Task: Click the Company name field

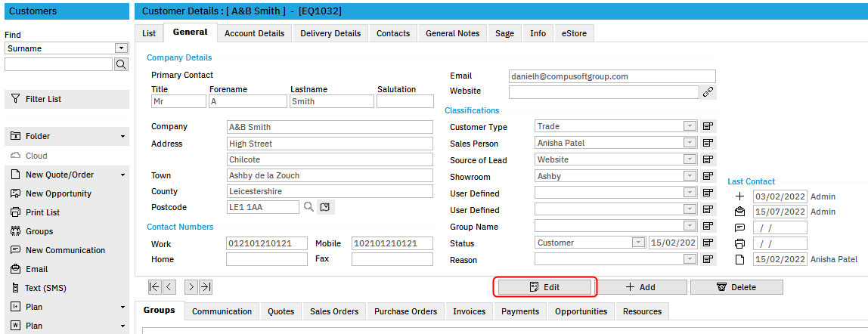Action: [330, 127]
